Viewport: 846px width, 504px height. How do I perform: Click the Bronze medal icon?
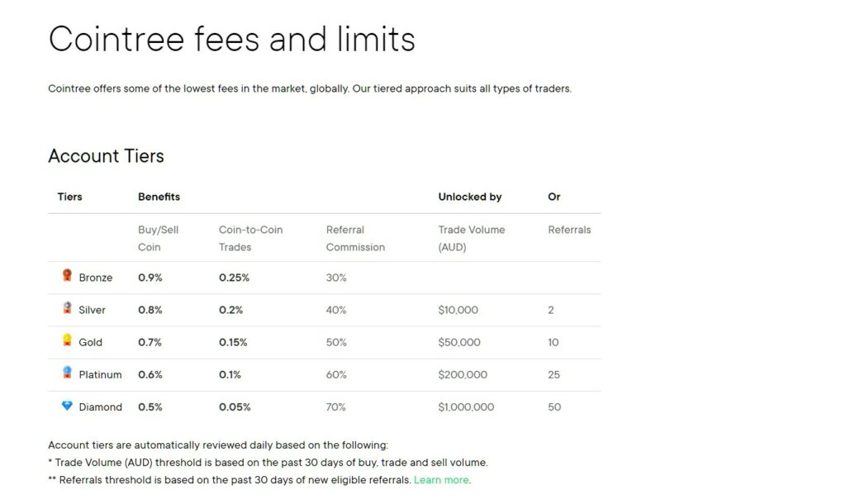[67, 276]
